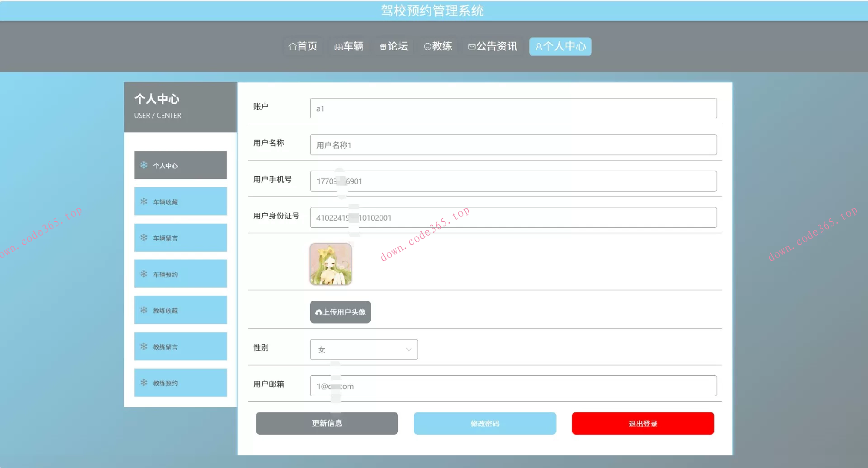Click the vehicle icon on 车辆 nav item
Viewport: 868px width, 468px height.
click(338, 47)
